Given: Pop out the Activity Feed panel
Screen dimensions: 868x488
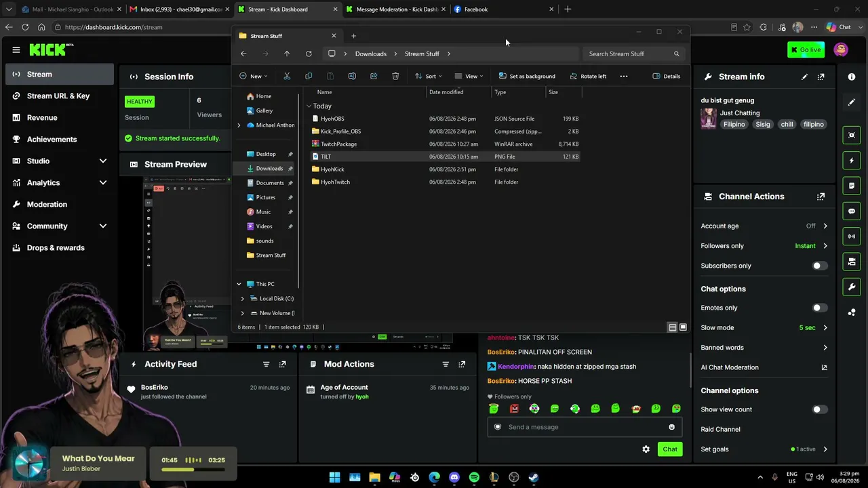Looking at the screenshot, I should tap(282, 364).
